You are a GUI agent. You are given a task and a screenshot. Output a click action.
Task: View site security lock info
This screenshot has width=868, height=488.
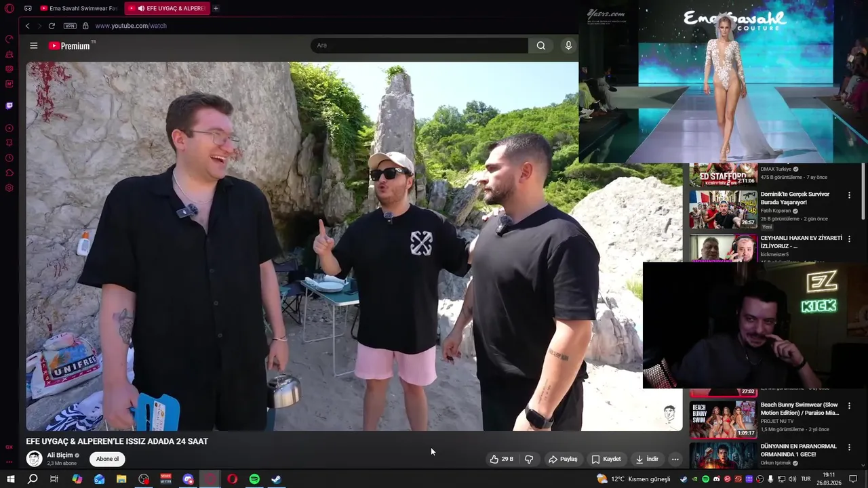[x=85, y=26]
